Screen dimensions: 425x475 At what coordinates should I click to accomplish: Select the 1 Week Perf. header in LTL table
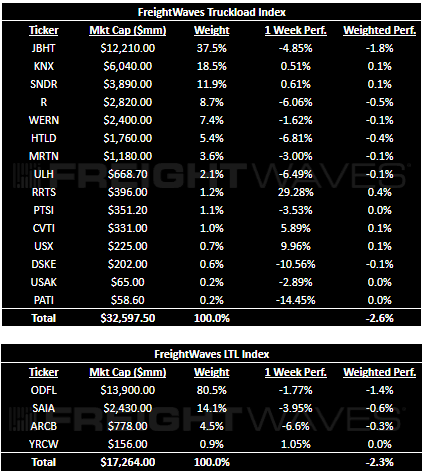pos(296,372)
